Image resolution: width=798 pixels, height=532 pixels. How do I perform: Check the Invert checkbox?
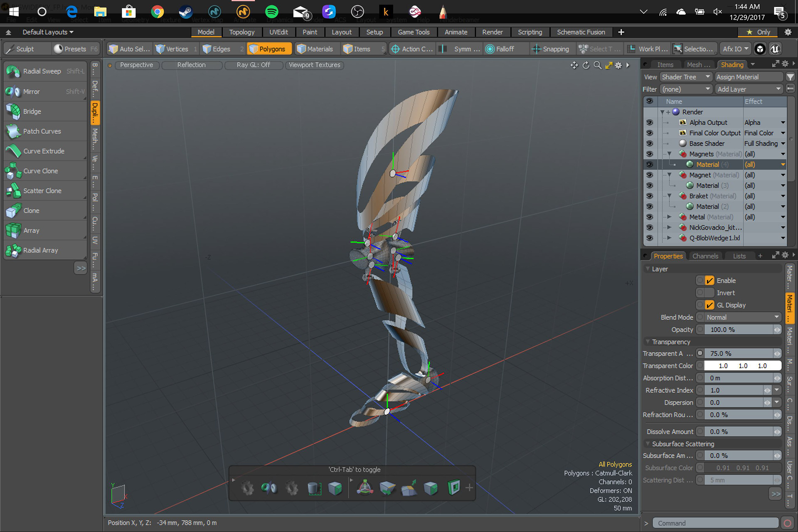tap(709, 293)
